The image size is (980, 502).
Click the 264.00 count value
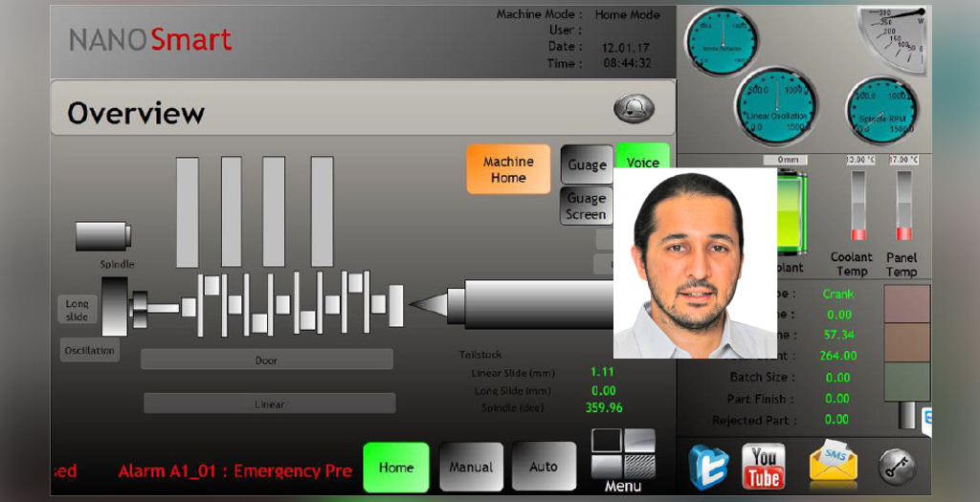(838, 356)
